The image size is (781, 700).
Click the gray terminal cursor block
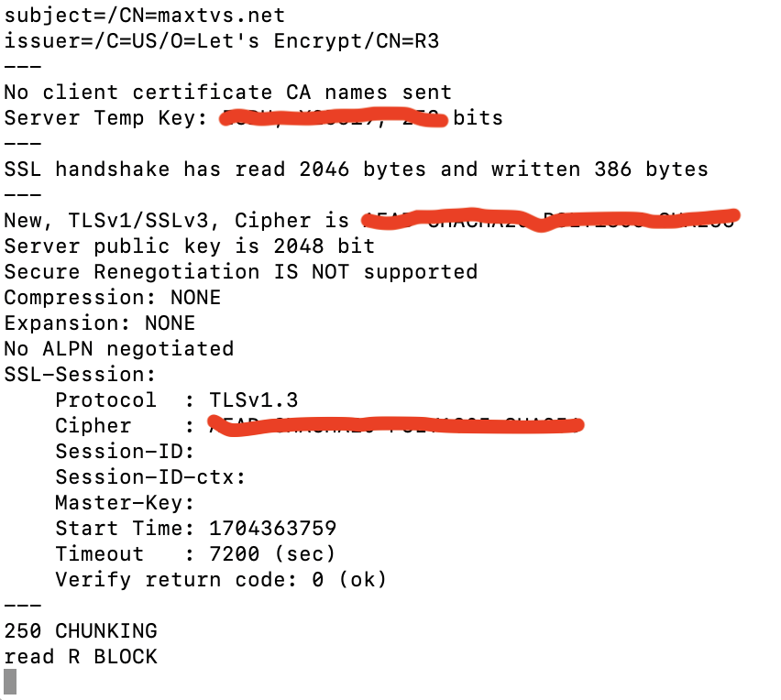10,681
